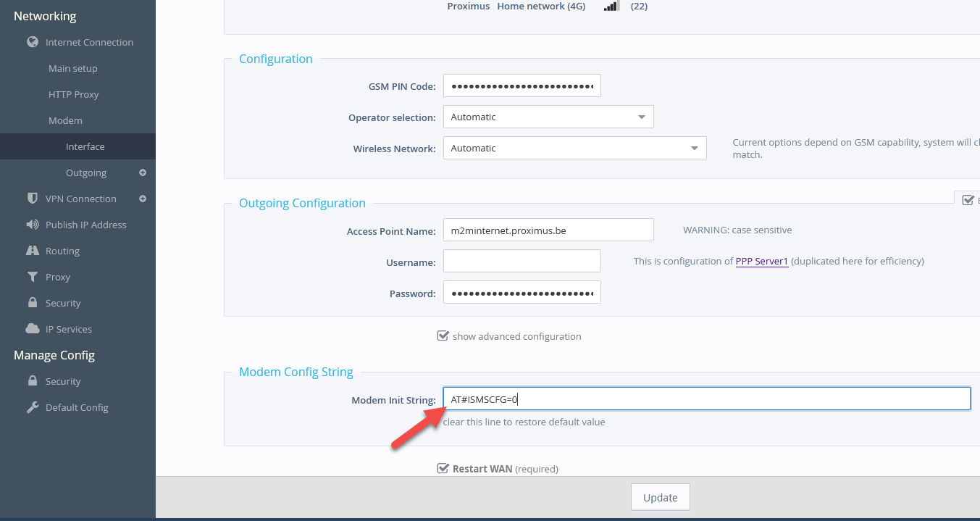
Task: Click the Update button
Action: pyautogui.click(x=659, y=496)
